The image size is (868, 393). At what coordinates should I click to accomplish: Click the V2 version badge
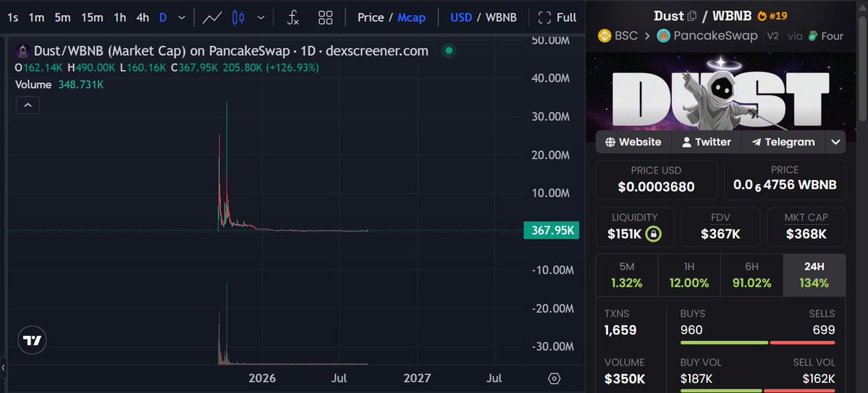(x=772, y=36)
